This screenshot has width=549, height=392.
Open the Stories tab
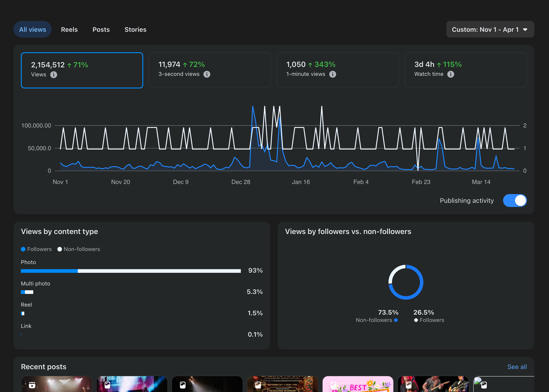(x=135, y=30)
